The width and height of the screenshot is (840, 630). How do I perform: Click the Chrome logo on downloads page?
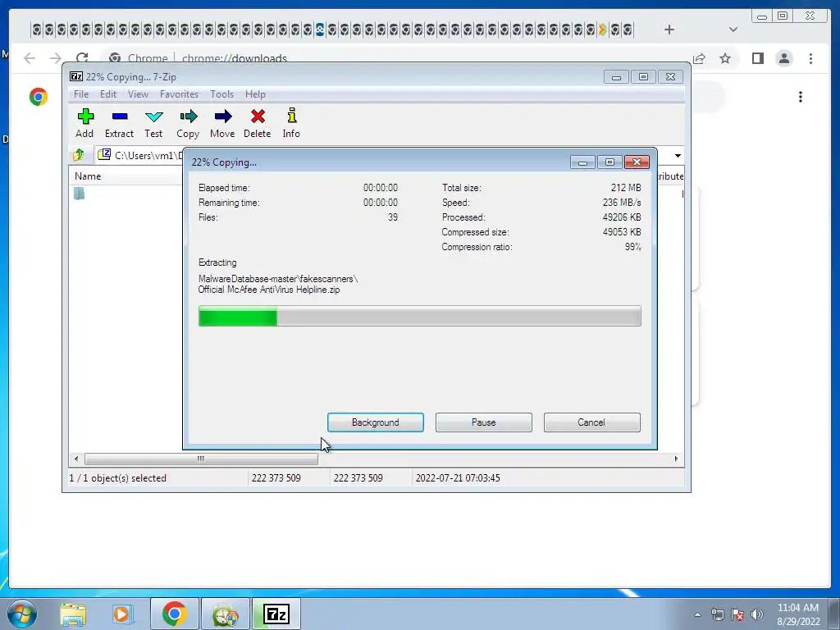tap(39, 97)
